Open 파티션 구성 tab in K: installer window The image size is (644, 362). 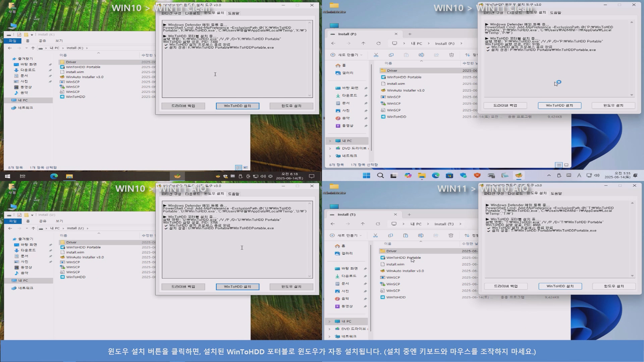pyautogui.click(x=171, y=13)
